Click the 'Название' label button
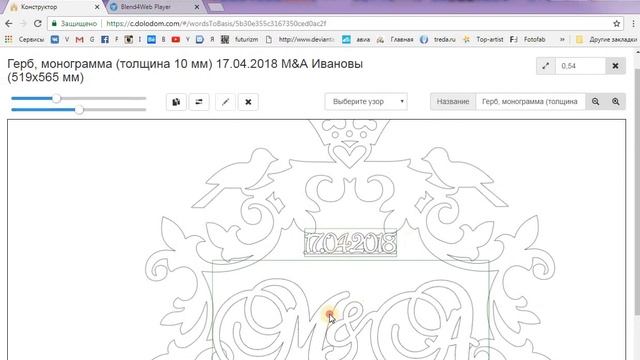640x360 pixels. tap(453, 102)
